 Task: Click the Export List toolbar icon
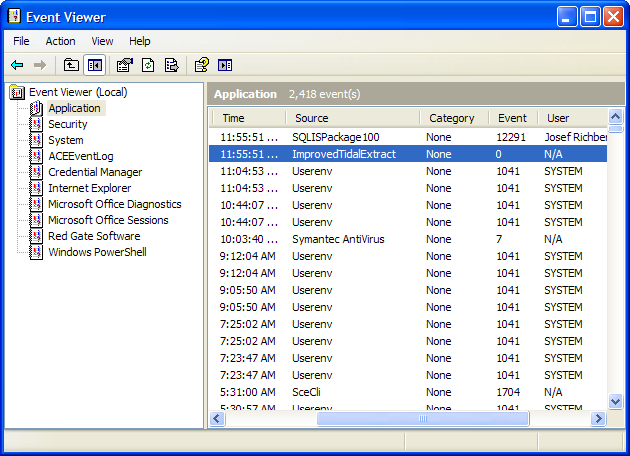[172, 65]
